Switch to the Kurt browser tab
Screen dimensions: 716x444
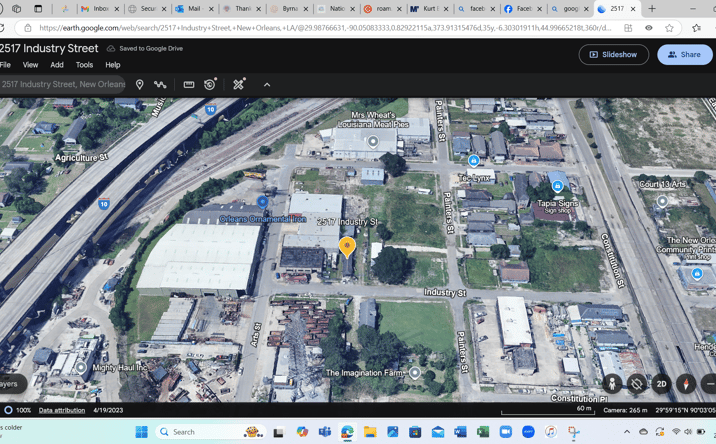pos(431,9)
